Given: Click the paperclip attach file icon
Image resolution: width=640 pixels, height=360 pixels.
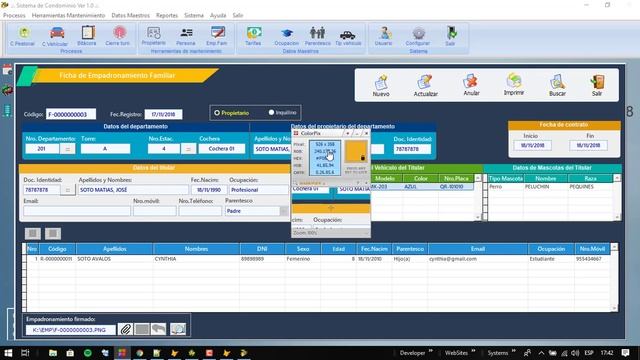Looking at the screenshot, I should point(126,329).
